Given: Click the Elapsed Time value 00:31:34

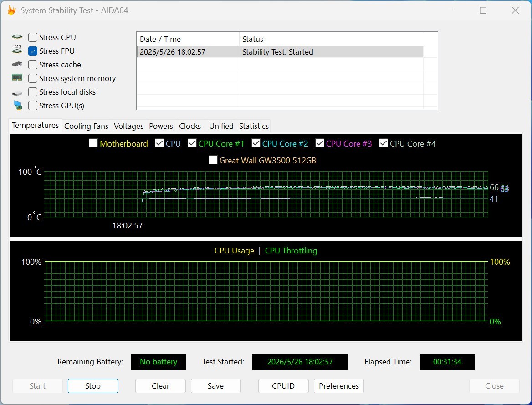Looking at the screenshot, I should 447,362.
